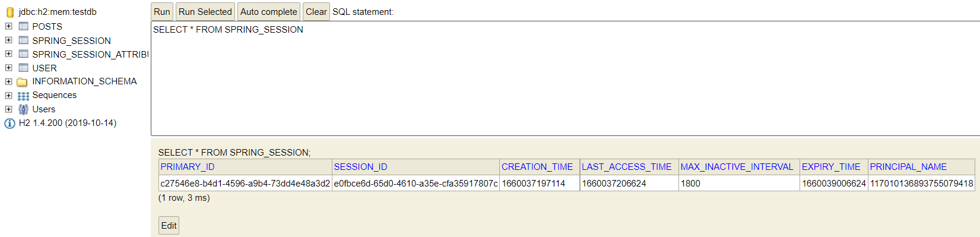The height and width of the screenshot is (237, 980).
Task: Click the SESSION_ID column header
Action: [416, 167]
